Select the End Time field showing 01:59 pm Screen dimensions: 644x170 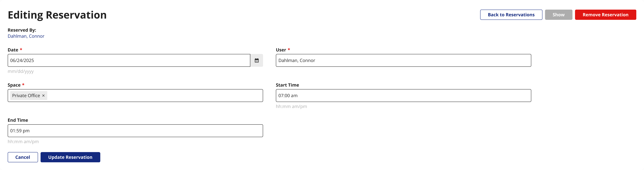[x=135, y=130]
